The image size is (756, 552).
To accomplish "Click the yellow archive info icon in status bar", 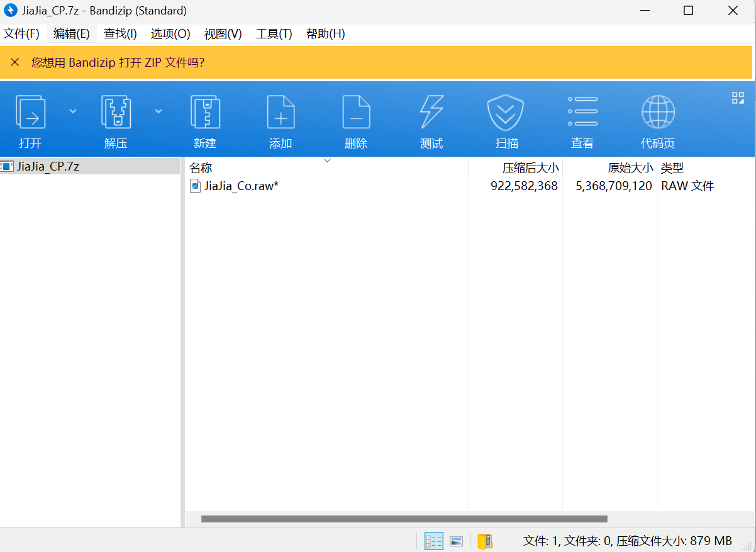I will pos(485,541).
